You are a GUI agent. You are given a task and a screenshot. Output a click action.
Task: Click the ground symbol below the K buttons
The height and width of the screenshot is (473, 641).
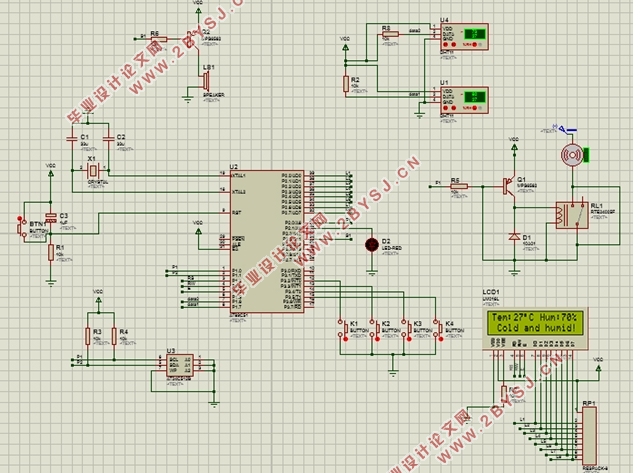click(393, 372)
